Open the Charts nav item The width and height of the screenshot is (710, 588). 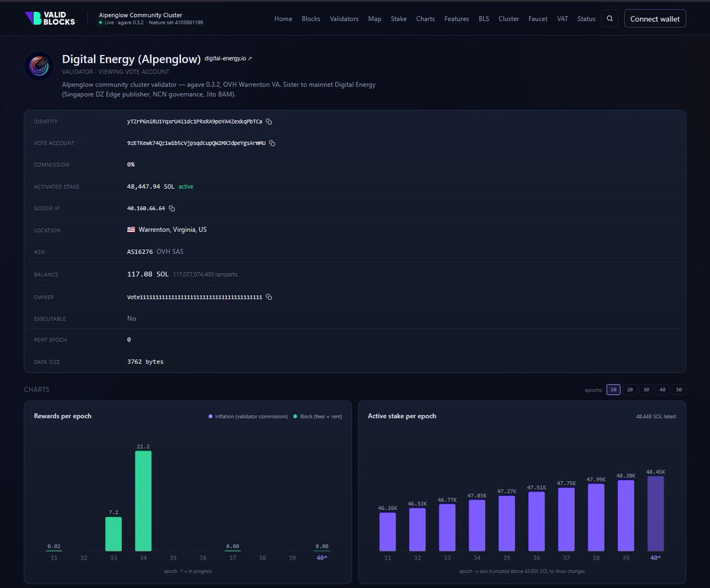pyautogui.click(x=425, y=19)
